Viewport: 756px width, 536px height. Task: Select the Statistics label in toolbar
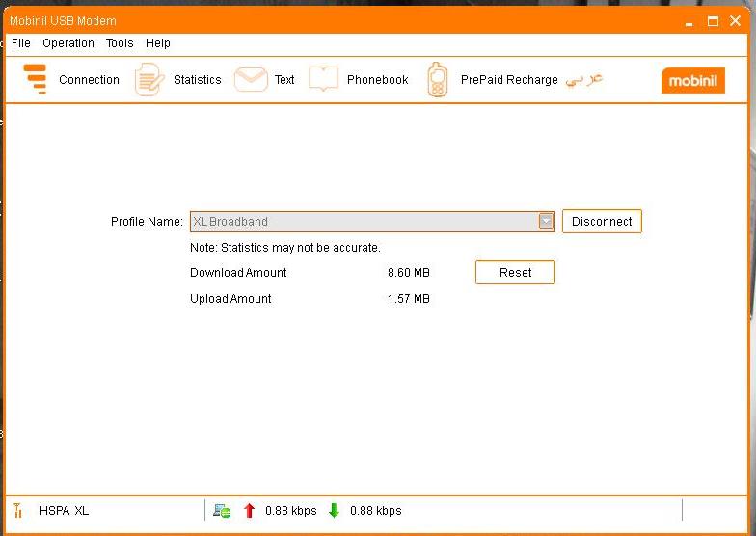pos(197,79)
